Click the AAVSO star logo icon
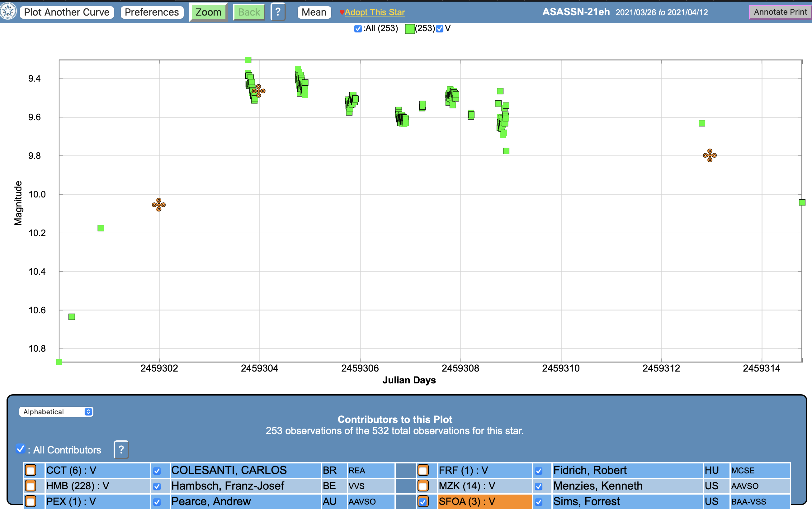 pyautogui.click(x=8, y=12)
